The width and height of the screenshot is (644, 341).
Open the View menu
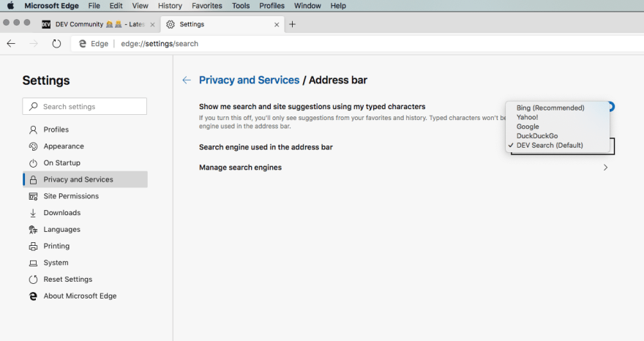point(140,6)
